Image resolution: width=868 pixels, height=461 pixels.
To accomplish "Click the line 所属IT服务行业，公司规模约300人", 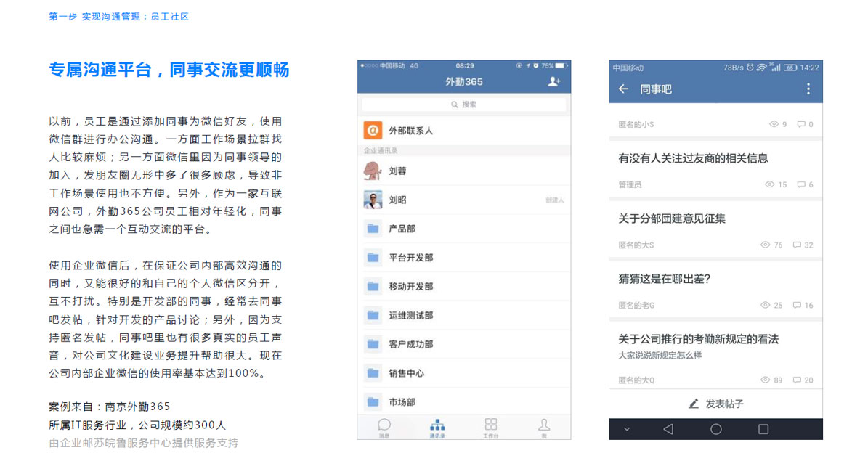I will point(137,425).
